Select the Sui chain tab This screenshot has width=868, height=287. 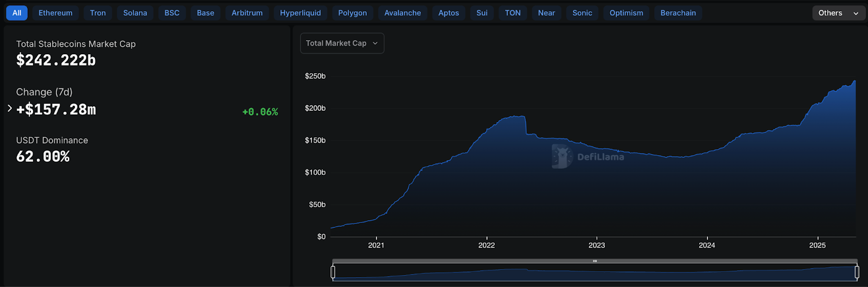click(482, 13)
